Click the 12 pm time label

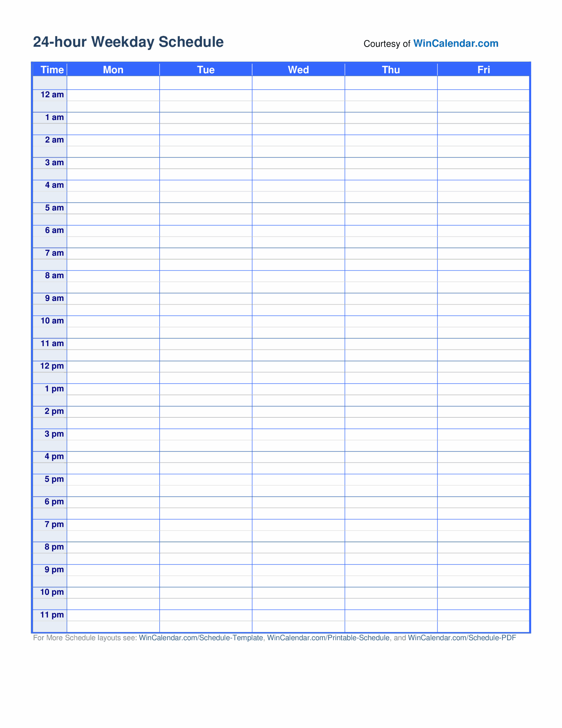52,366
